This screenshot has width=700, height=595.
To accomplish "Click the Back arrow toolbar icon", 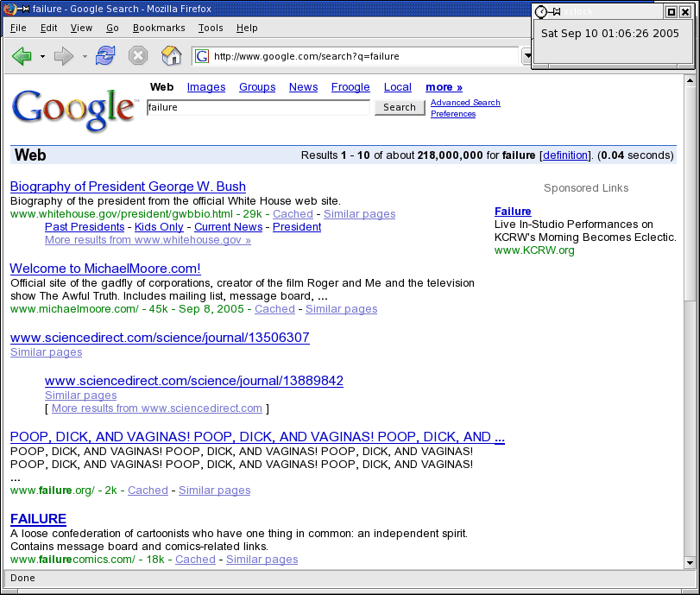I will click(22, 56).
